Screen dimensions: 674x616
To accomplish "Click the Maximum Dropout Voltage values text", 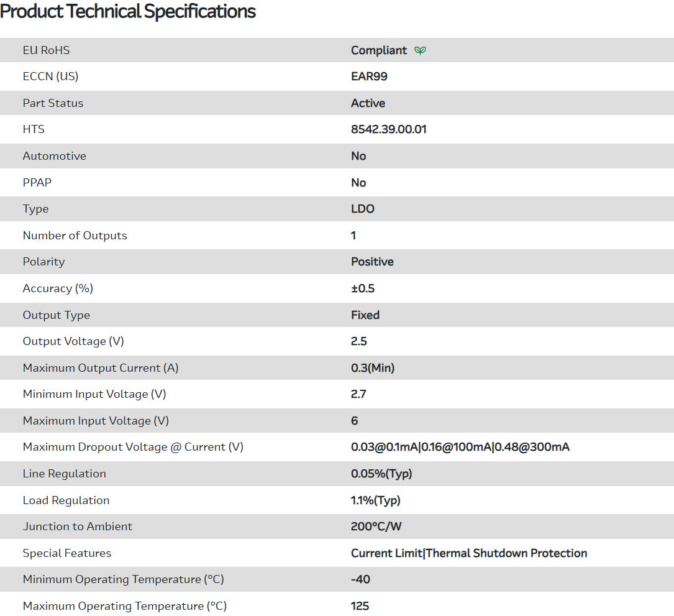I will 460,447.
